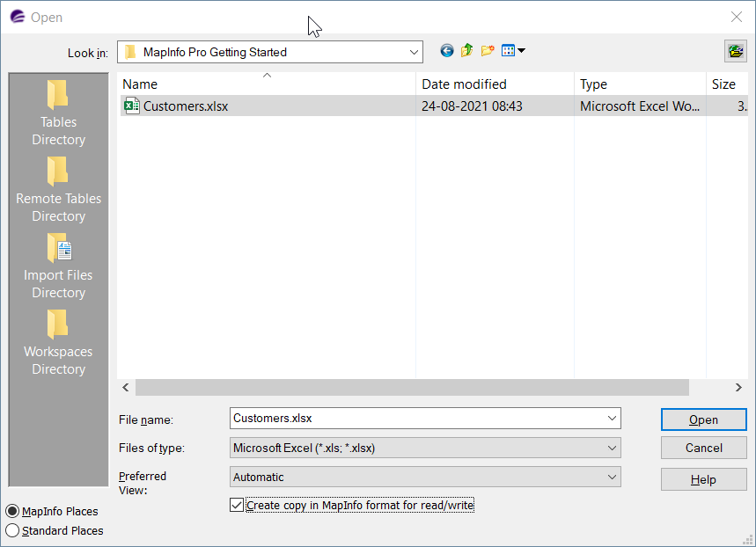Viewport: 756px width, 547px height.
Task: Click the Open button
Action: pos(703,419)
